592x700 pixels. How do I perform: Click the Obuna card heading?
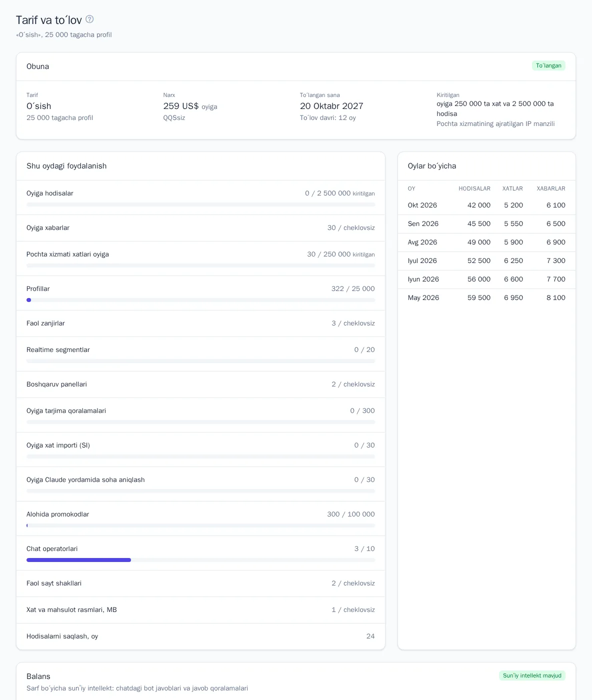click(x=37, y=66)
